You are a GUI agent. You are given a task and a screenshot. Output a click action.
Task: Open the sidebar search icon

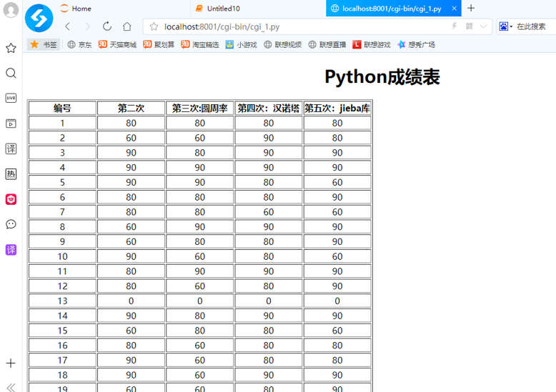click(x=11, y=73)
